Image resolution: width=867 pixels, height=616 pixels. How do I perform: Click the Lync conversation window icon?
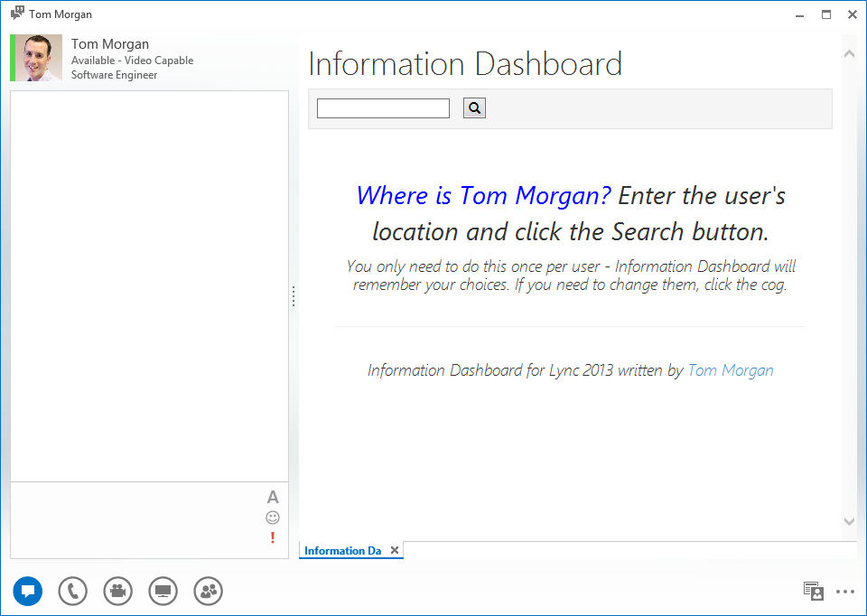18,14
